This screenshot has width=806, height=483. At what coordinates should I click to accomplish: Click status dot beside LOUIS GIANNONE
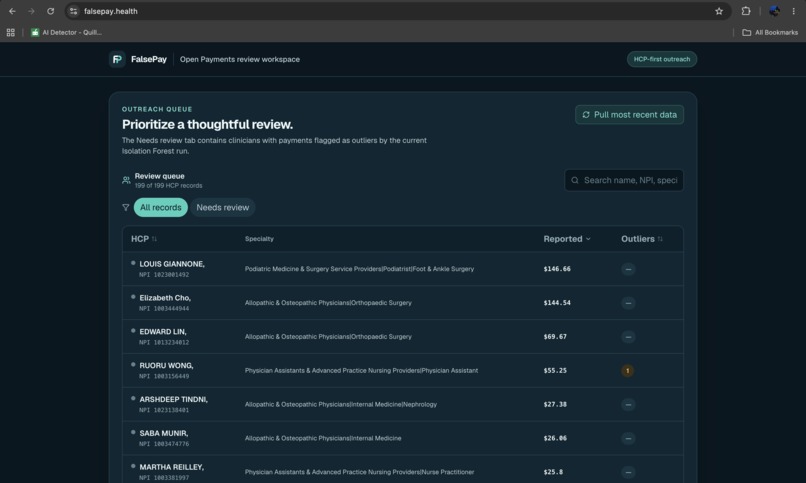point(133,263)
